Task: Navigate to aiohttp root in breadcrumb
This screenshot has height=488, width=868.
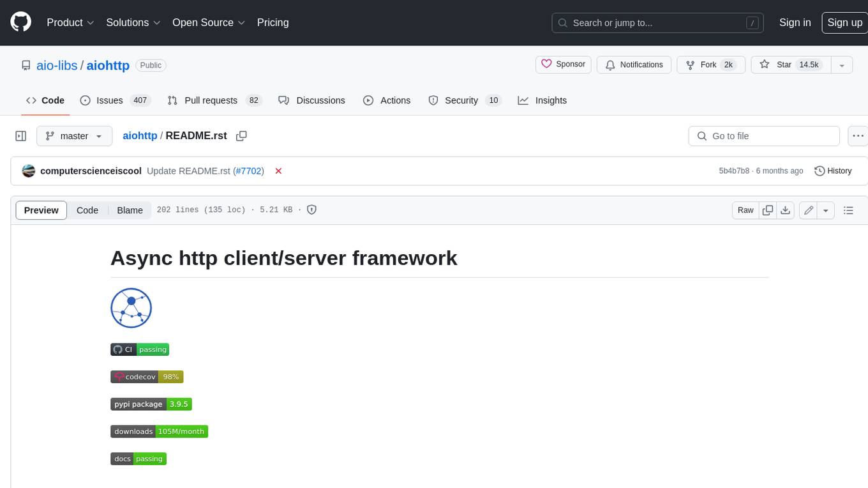Action: coord(140,135)
